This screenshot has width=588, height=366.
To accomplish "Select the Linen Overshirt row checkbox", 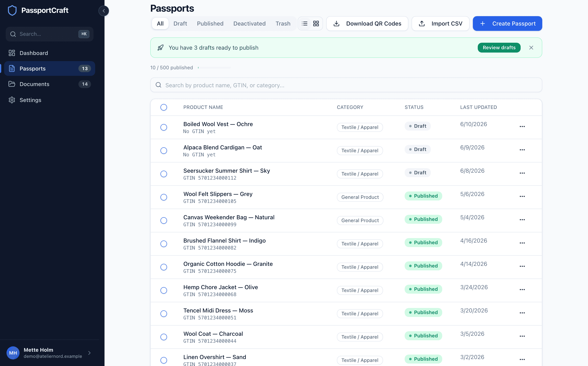I will coord(164,360).
